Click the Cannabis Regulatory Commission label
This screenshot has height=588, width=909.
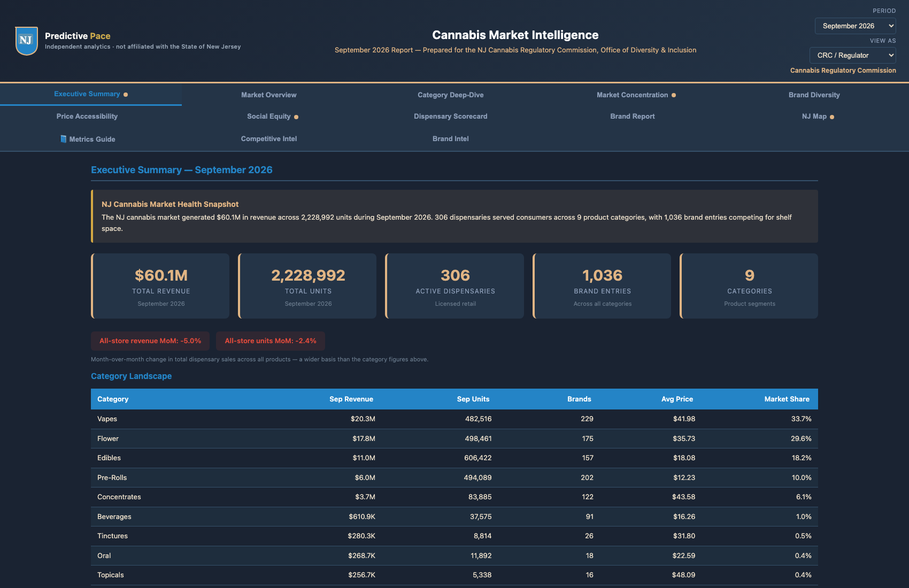click(x=843, y=70)
